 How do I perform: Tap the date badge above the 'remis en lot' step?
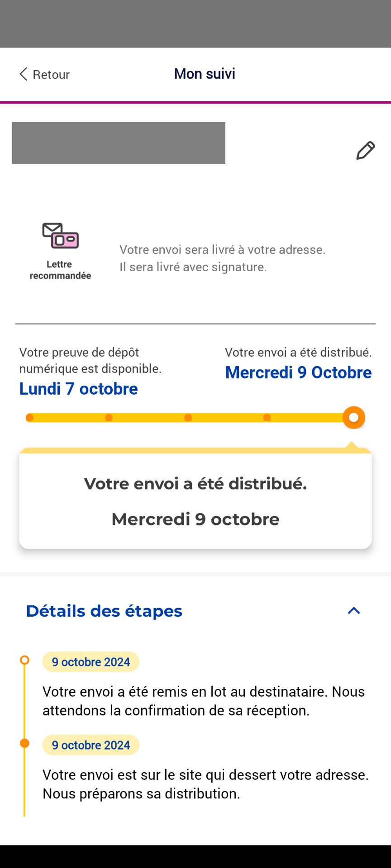coord(91,662)
